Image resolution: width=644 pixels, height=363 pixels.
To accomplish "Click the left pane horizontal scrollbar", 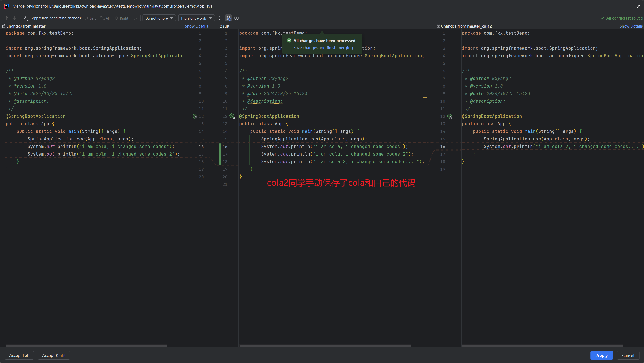I will click(x=86, y=346).
